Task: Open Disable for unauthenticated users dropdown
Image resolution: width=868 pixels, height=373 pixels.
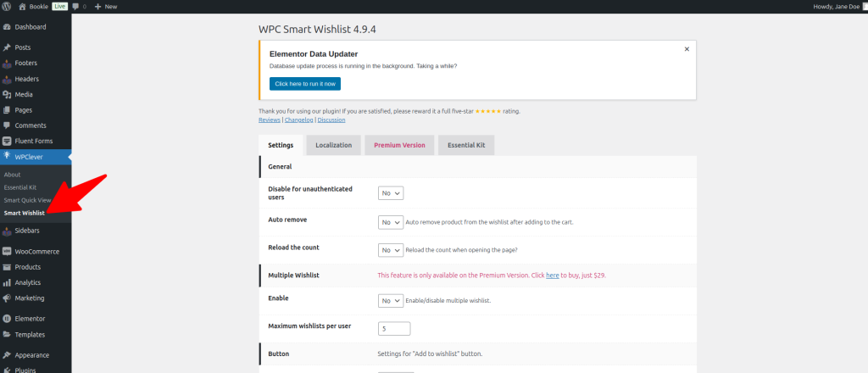Action: tap(391, 193)
